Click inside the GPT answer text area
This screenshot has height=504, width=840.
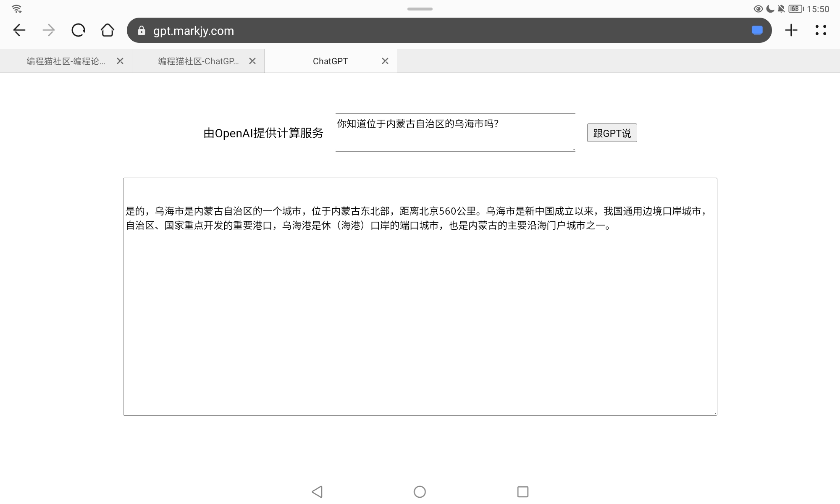pyautogui.click(x=420, y=297)
